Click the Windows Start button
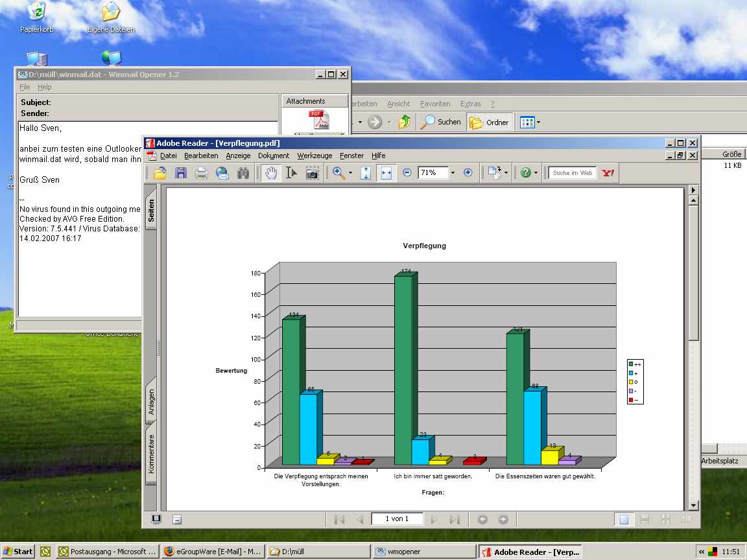Screen dimensions: 747x560 [18, 552]
